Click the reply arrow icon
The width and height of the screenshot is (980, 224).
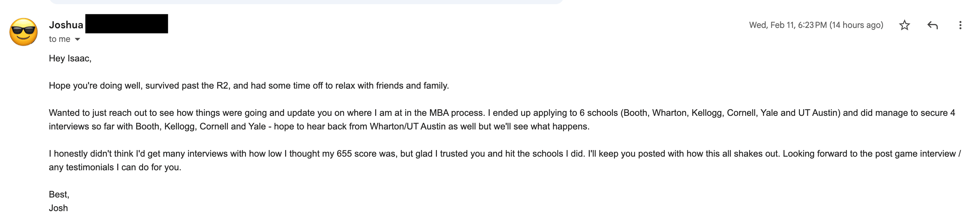933,25
